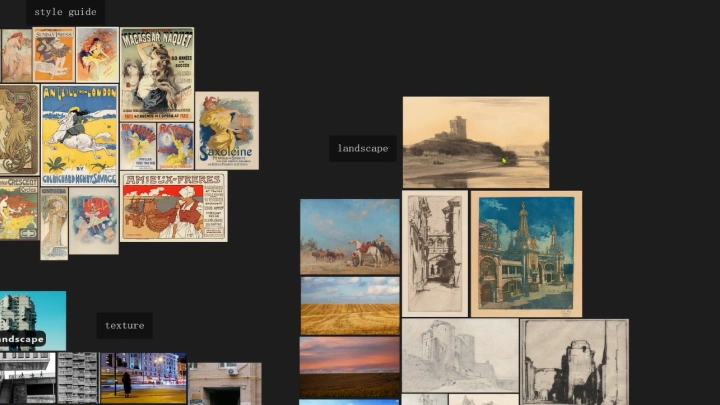Click the desert caravan with camels painting
The width and height of the screenshot is (720, 405).
tap(350, 236)
